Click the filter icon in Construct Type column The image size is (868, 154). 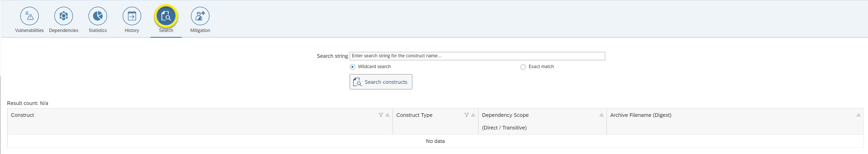(466, 115)
